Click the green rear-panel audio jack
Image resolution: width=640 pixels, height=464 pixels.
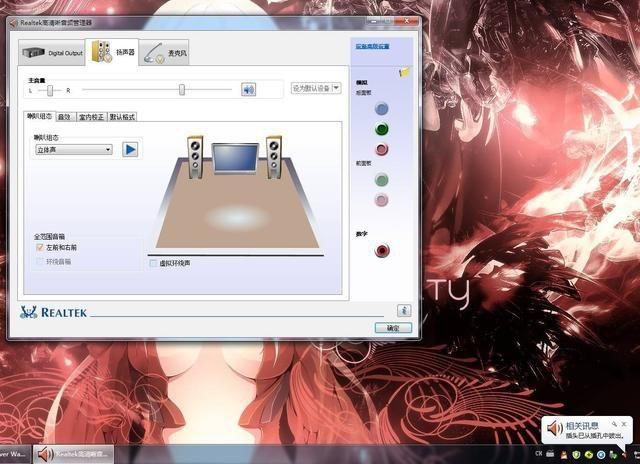click(x=381, y=129)
